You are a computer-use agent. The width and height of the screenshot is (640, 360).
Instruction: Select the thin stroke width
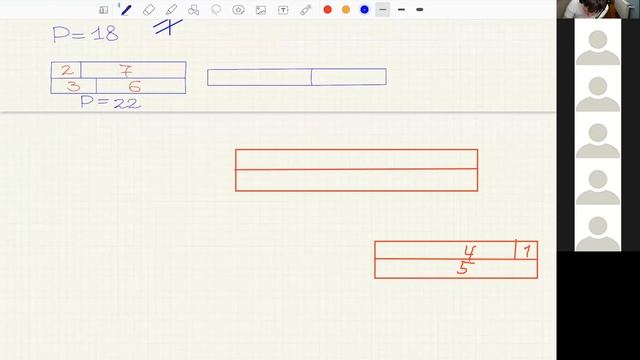coord(382,9)
